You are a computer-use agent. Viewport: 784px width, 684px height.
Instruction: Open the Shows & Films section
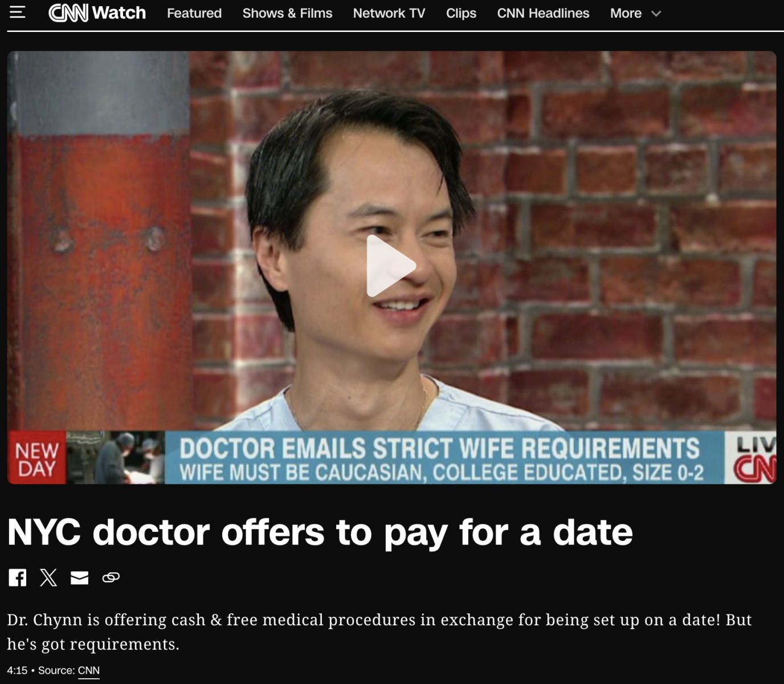point(287,13)
